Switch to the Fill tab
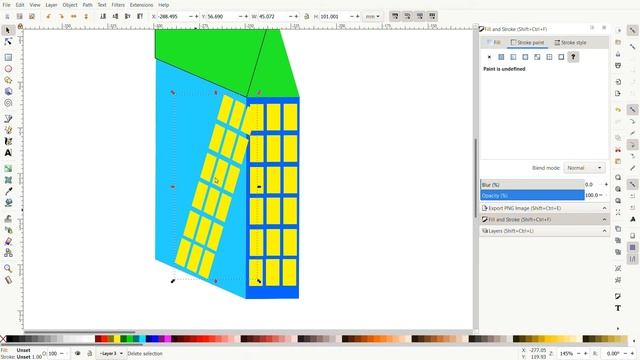This screenshot has width=640, height=360. 493,42
